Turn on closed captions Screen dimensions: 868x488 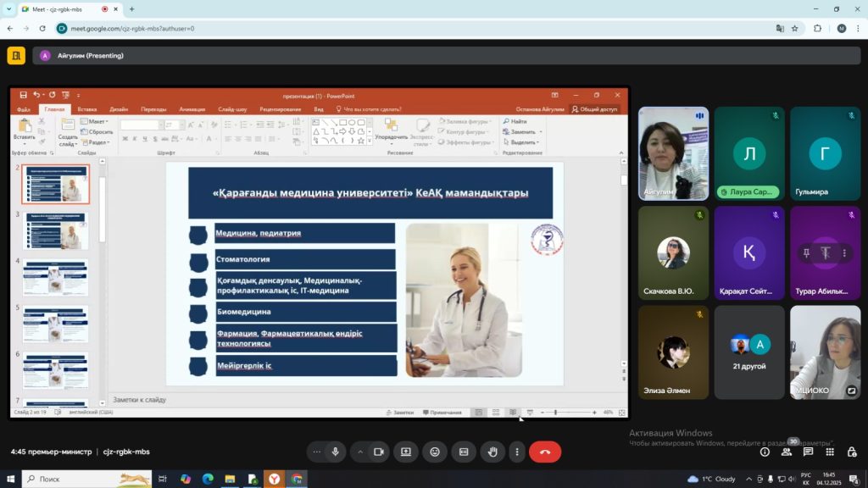click(x=464, y=452)
